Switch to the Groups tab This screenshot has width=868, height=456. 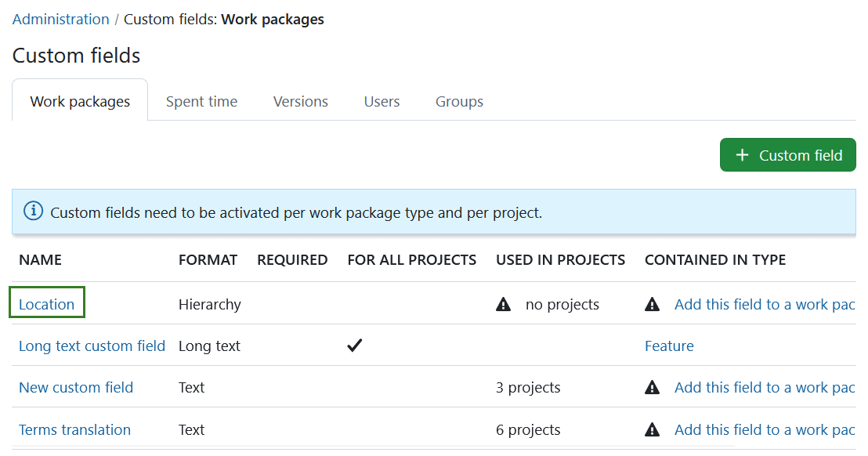click(x=459, y=101)
